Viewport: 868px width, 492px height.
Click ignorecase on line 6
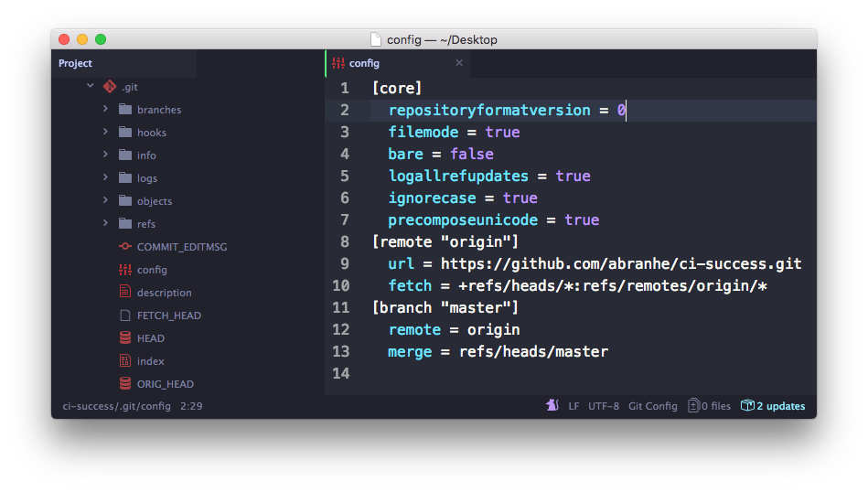click(x=432, y=198)
